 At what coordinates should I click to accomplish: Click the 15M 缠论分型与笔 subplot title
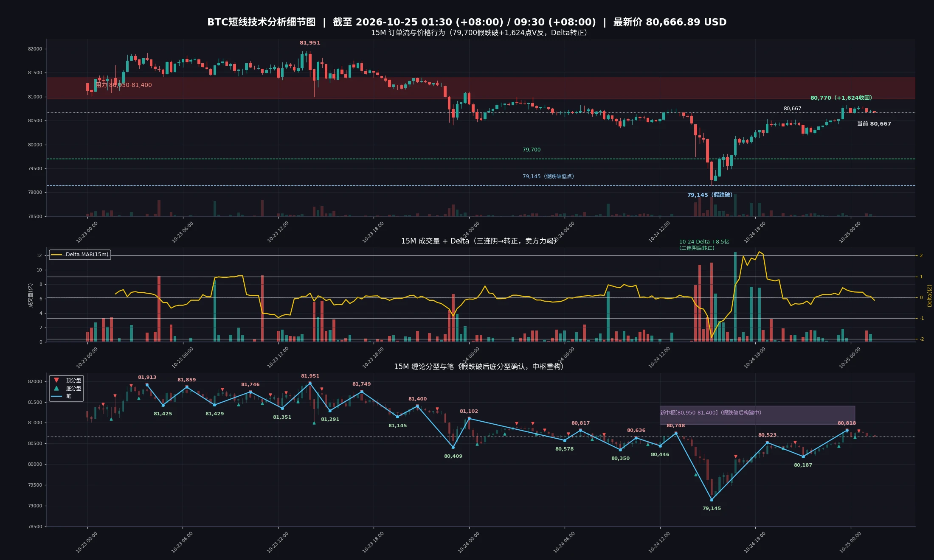[479, 367]
